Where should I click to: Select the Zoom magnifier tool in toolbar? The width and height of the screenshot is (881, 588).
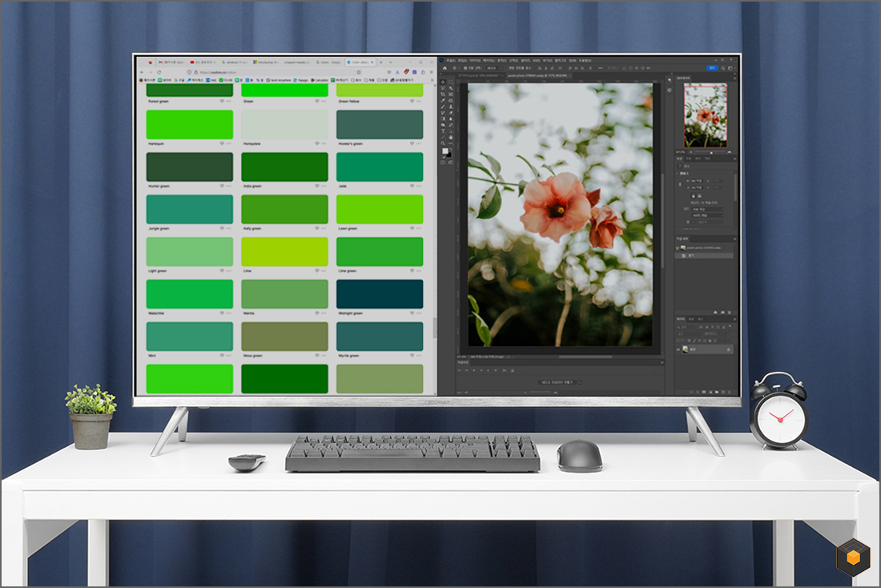444,143
